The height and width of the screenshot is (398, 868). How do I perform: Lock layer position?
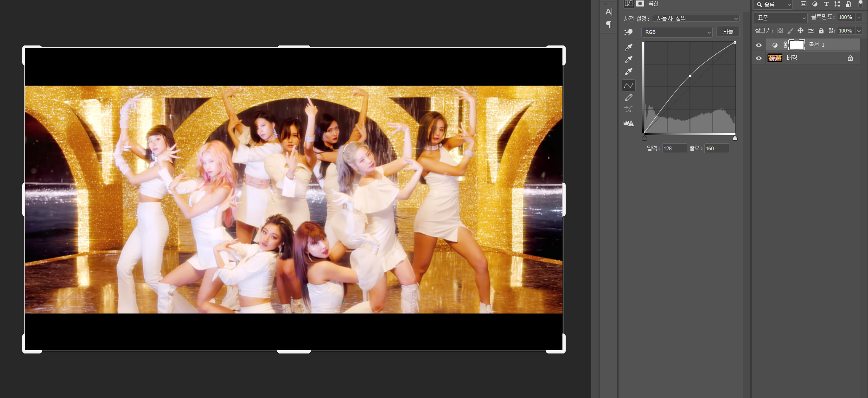(800, 31)
